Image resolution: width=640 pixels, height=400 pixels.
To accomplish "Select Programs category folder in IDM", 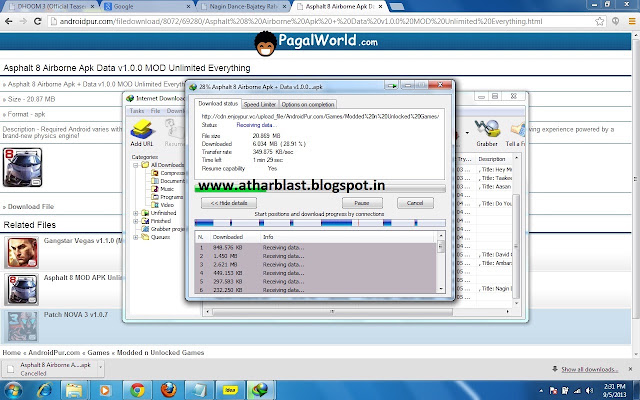I will 167,197.
